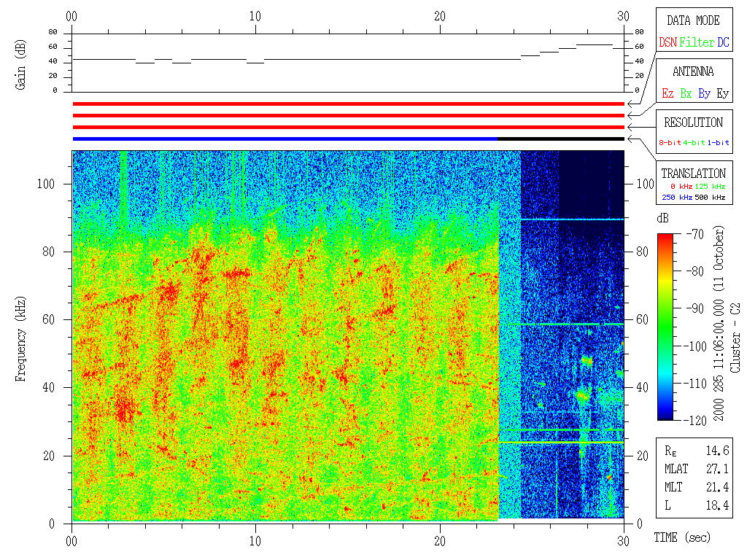
Task: Click the Frequency (kHz) axis label
Action: point(21,336)
